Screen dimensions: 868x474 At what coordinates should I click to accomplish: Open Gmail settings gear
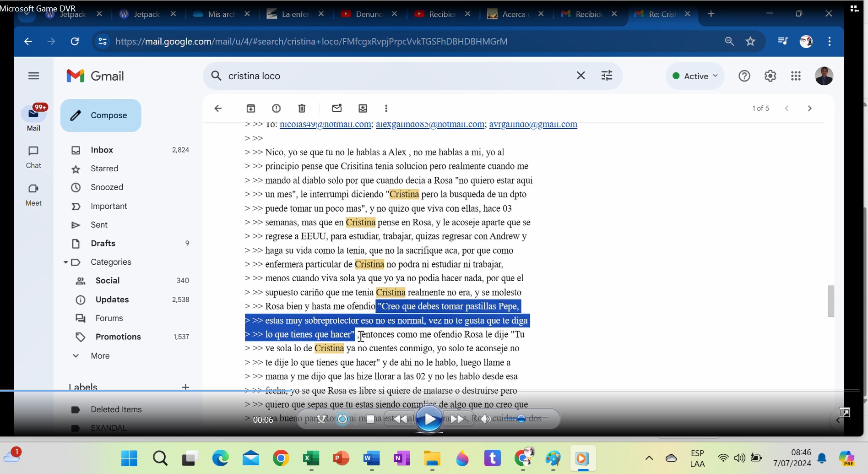coord(770,76)
